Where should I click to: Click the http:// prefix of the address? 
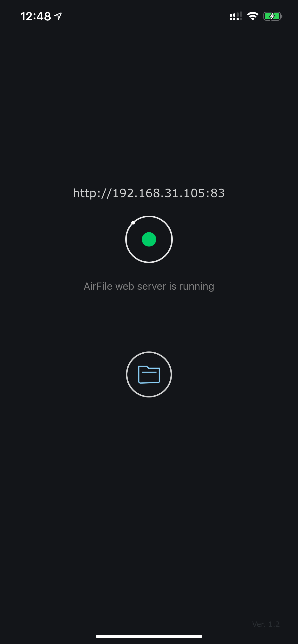tap(92, 193)
